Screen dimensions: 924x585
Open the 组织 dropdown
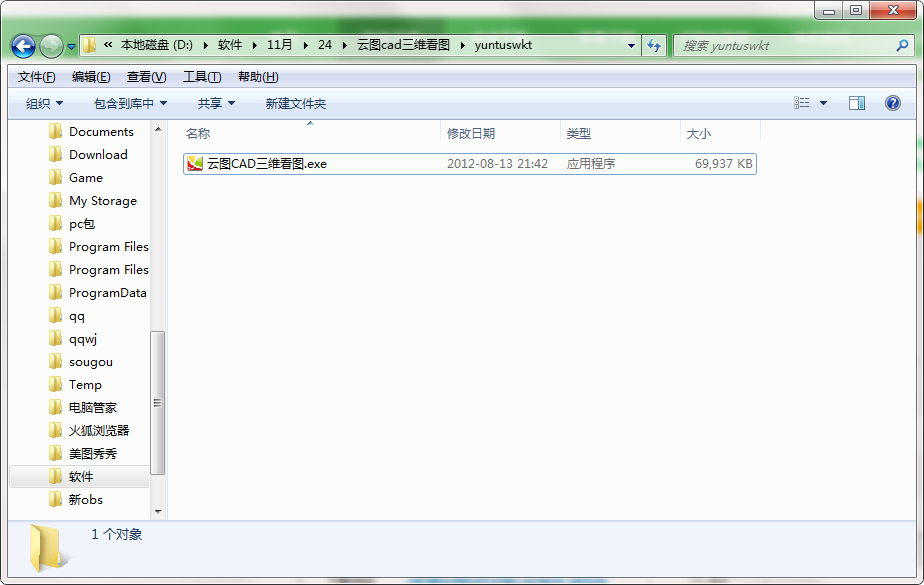pyautogui.click(x=43, y=103)
